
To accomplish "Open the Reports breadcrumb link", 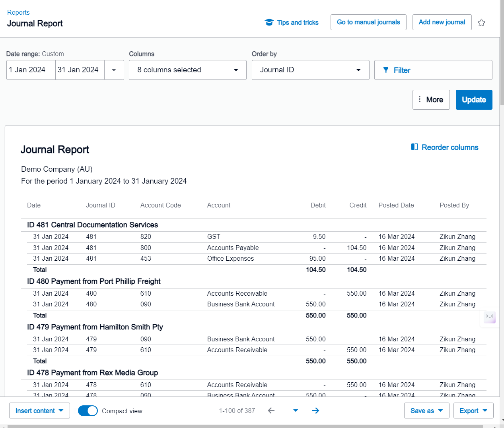I will [18, 12].
